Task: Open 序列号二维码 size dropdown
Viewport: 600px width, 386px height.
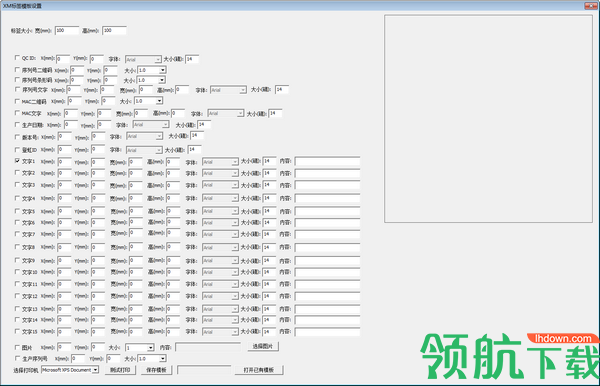Action: 163,70
